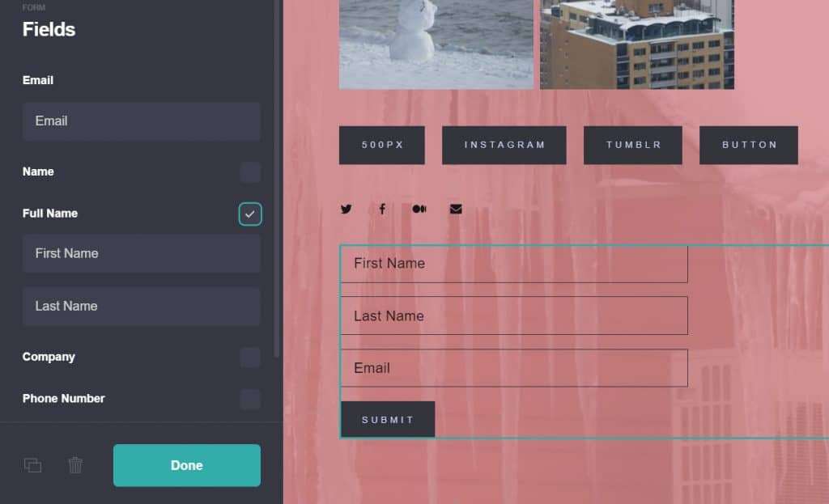Click the trash delete icon
Image resolution: width=829 pixels, height=504 pixels.
[x=75, y=465]
